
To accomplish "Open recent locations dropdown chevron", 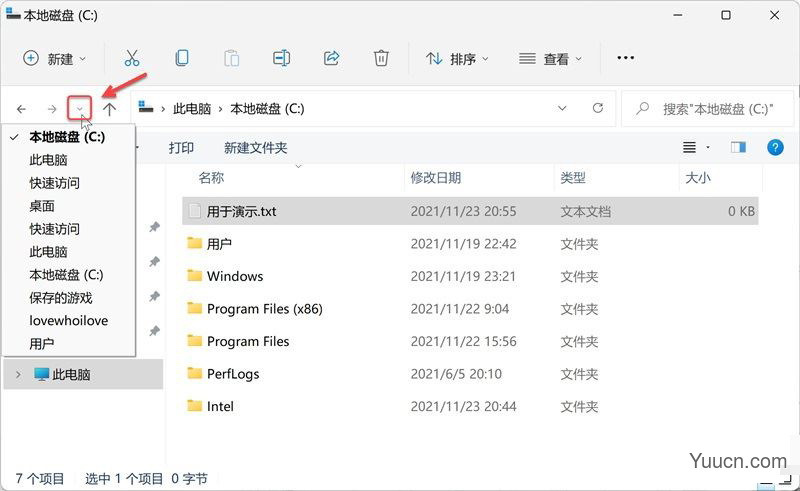I will 80,108.
